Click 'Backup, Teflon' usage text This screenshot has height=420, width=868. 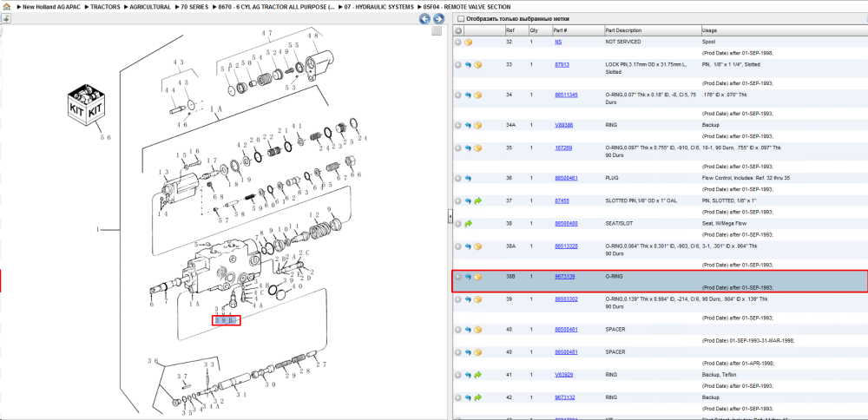coord(719,375)
